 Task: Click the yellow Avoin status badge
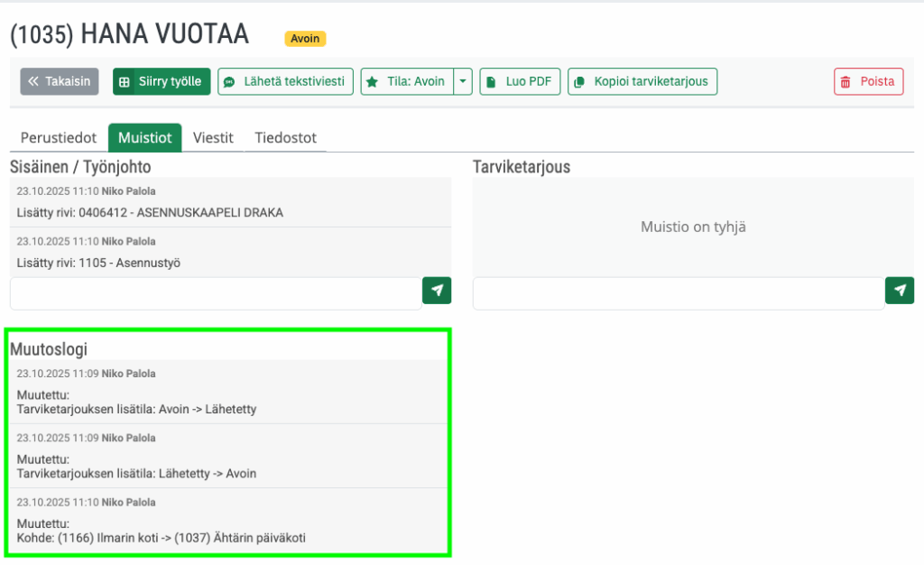click(x=305, y=39)
